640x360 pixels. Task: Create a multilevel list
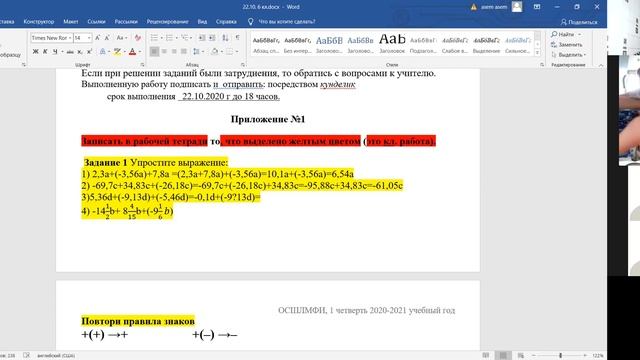click(185, 38)
